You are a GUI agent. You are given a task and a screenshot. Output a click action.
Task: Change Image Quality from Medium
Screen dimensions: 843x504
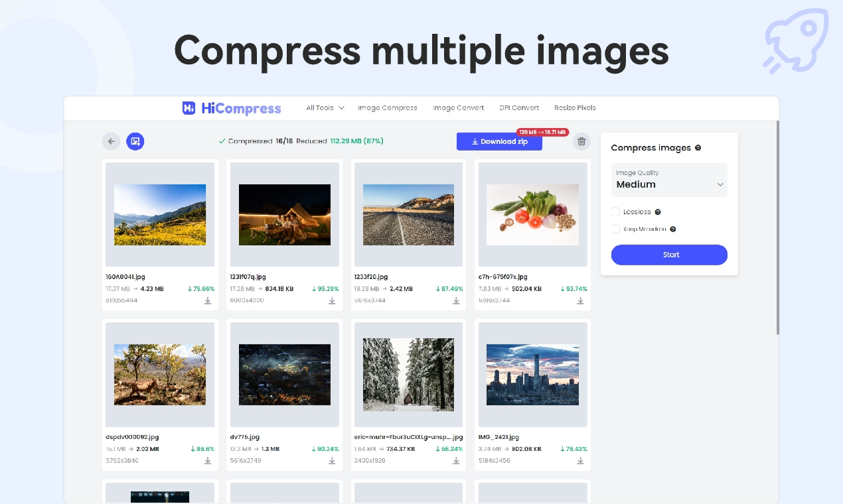[669, 184]
